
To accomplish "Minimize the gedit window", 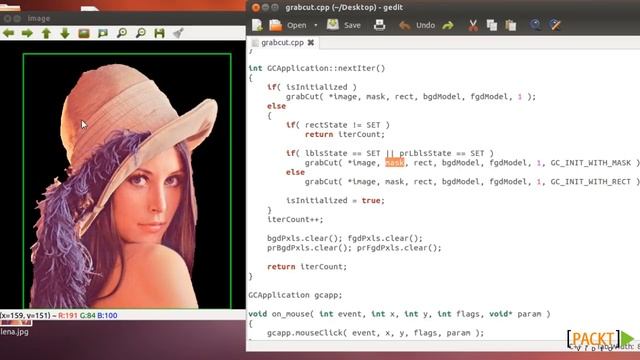I will click(x=265, y=7).
